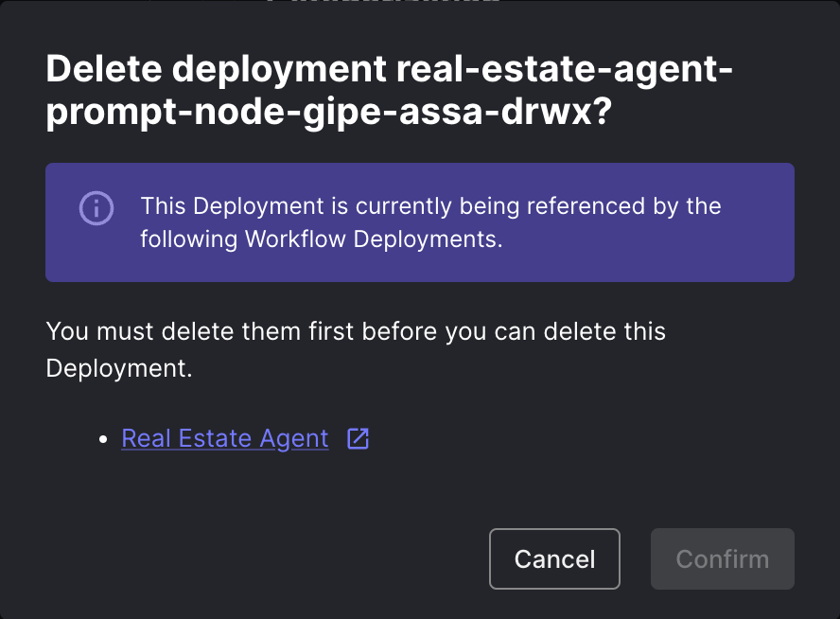
Task: Click the word 'Deployment.' in body text
Action: coord(119,368)
